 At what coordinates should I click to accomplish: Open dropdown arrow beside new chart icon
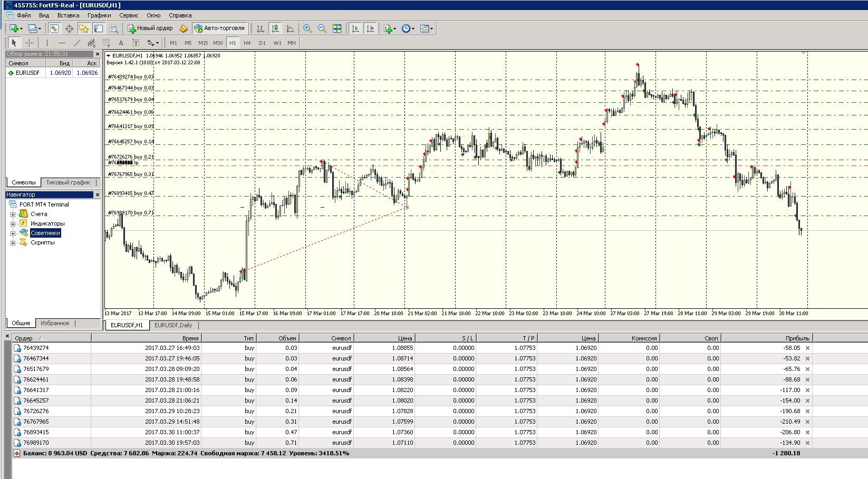(21, 28)
